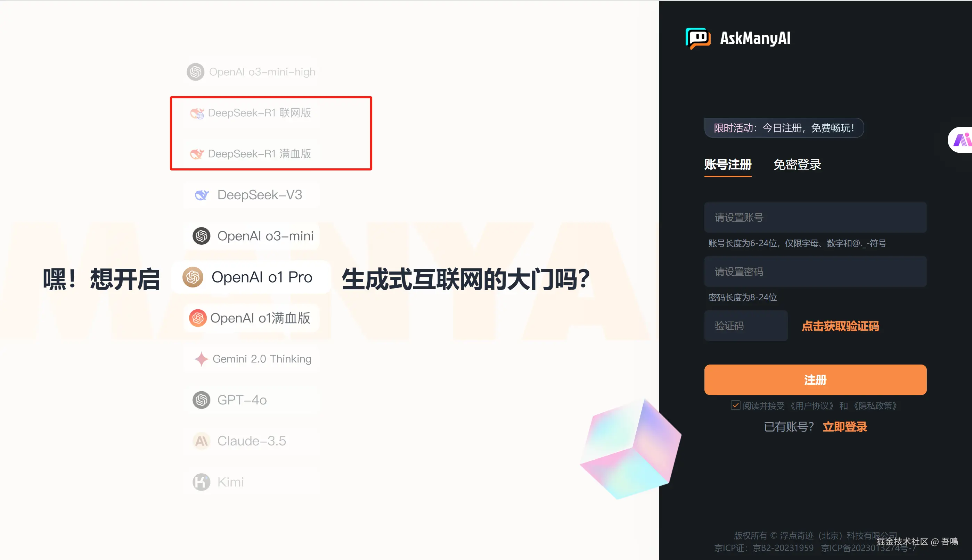Screen dimensions: 972x560
Task: Open the 《用户协议》 link
Action: click(x=811, y=406)
